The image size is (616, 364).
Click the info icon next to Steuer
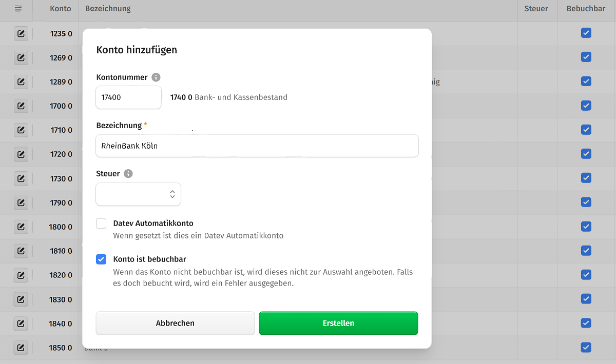pos(128,174)
